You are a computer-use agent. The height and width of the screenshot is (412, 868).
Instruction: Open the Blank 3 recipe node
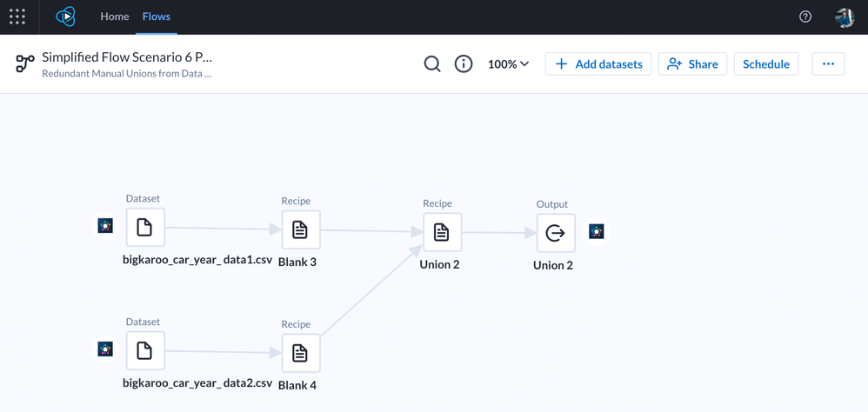click(x=300, y=230)
